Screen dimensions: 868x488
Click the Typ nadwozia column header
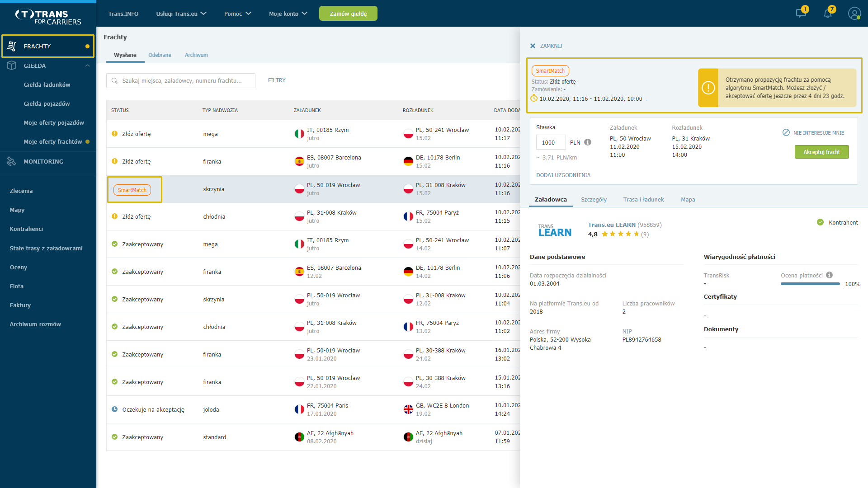(x=220, y=110)
